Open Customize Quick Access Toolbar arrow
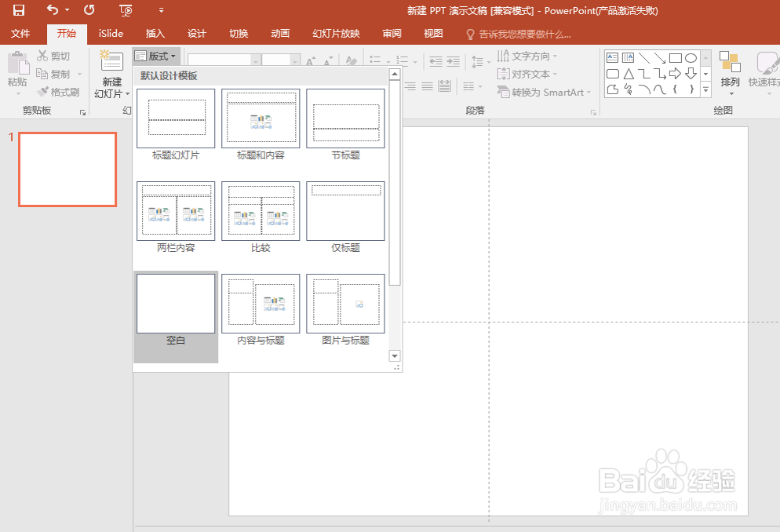The image size is (780, 532). click(x=161, y=10)
